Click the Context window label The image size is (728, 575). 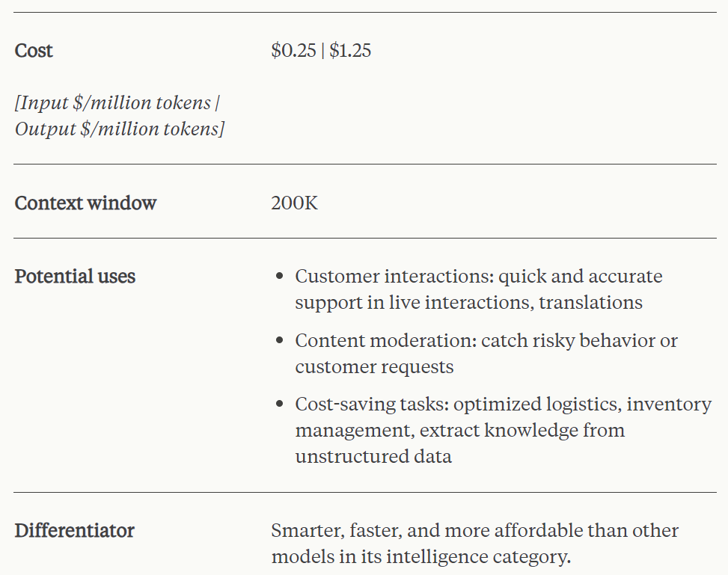85,203
